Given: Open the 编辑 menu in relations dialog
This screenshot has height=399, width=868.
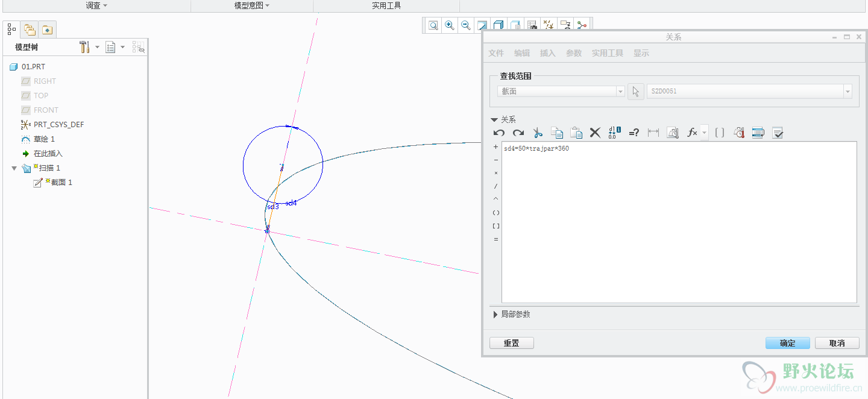Looking at the screenshot, I should pyautogui.click(x=522, y=53).
